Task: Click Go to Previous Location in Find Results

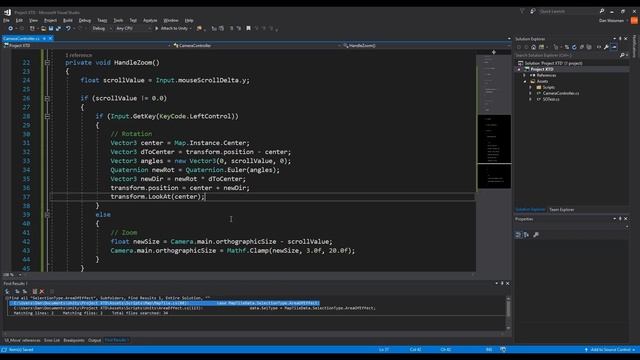Action: (x=17, y=291)
